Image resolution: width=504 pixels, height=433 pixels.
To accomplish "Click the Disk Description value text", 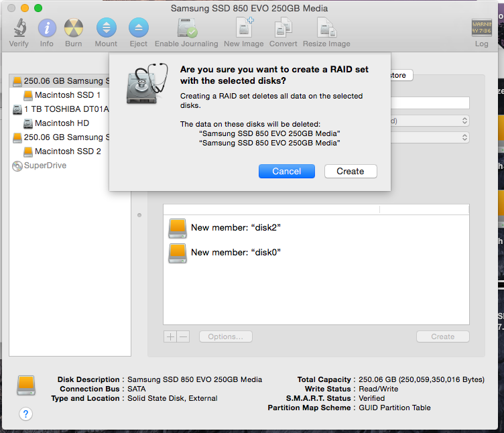I will (195, 379).
